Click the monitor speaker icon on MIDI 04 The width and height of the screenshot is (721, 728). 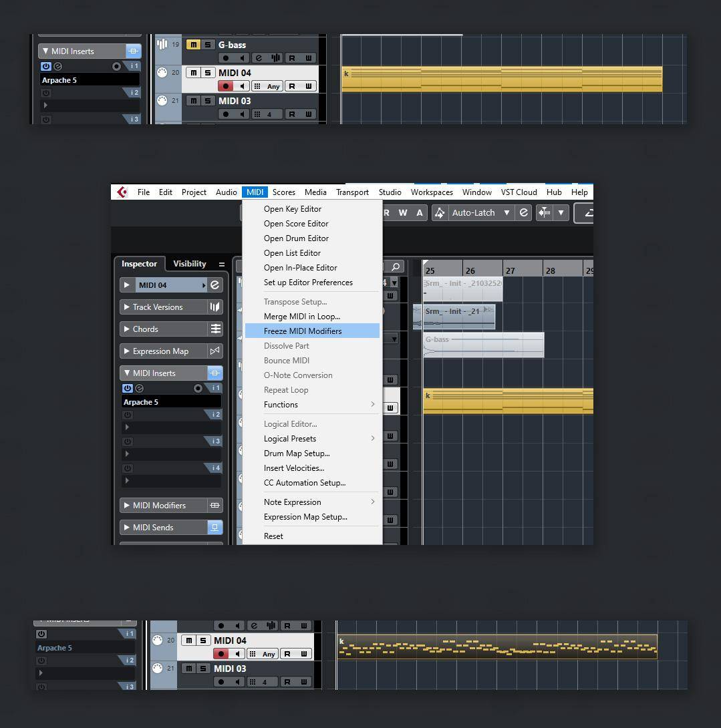coord(243,85)
